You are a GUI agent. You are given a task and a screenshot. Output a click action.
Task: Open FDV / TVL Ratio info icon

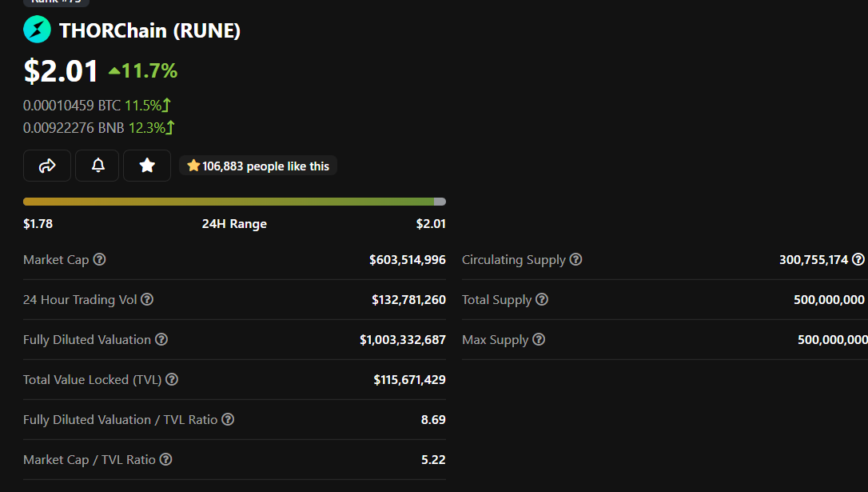point(228,419)
